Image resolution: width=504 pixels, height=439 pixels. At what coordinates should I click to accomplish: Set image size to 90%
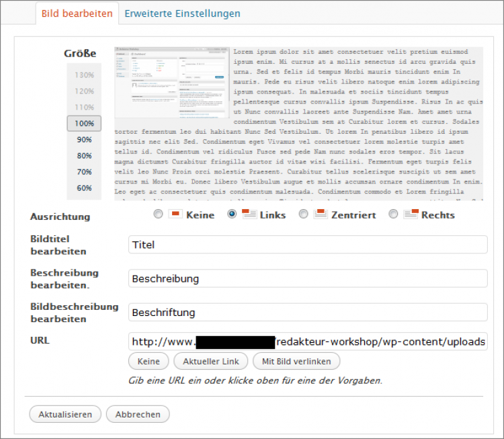point(84,140)
